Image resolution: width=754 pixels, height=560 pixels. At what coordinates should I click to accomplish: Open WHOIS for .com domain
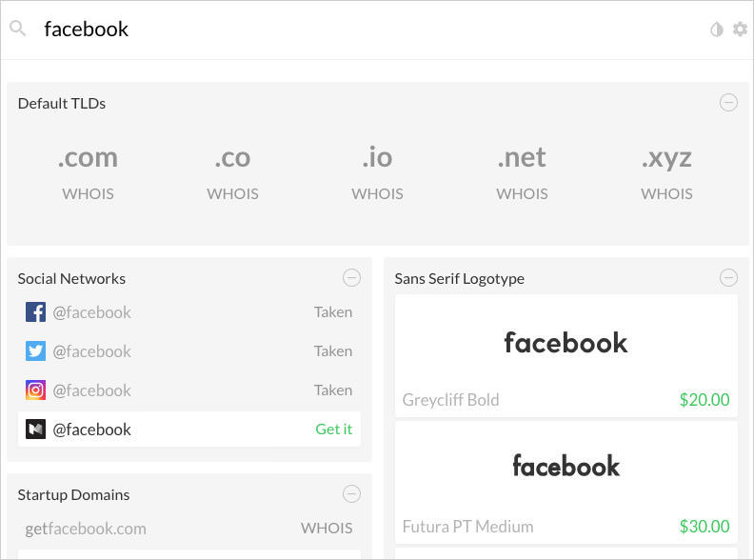(x=88, y=193)
